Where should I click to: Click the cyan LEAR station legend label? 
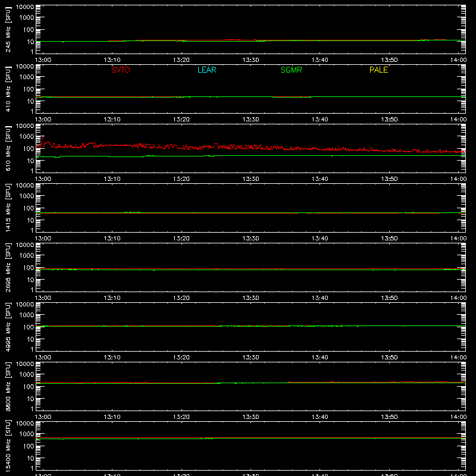point(206,70)
